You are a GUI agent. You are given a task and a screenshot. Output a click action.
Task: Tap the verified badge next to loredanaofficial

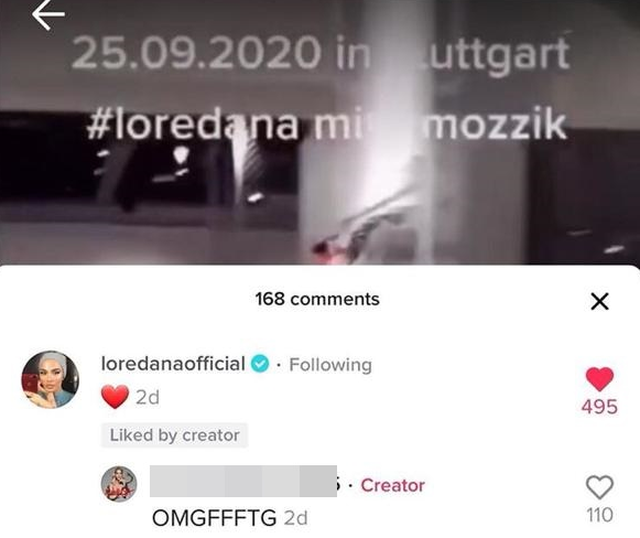click(260, 364)
